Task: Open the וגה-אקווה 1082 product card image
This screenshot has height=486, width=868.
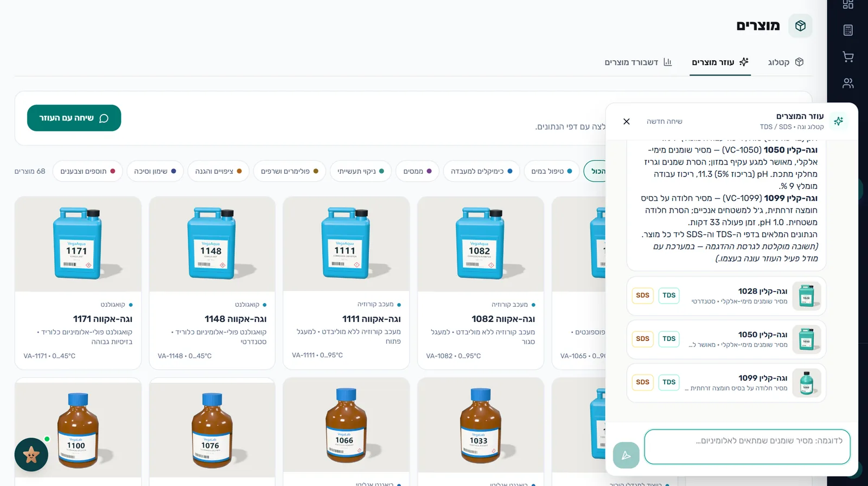Action: click(481, 244)
